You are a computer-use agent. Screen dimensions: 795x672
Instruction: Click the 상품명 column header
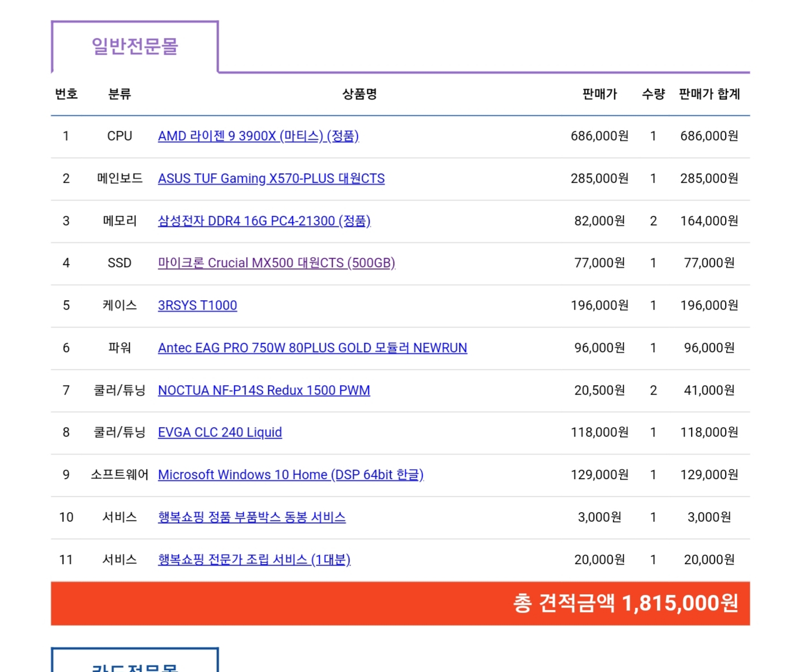[x=359, y=94]
